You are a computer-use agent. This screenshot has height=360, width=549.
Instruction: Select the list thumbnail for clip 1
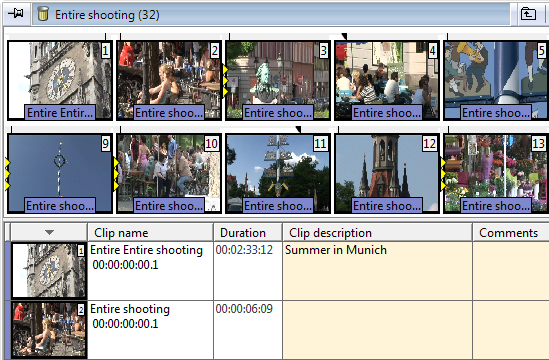(49, 270)
